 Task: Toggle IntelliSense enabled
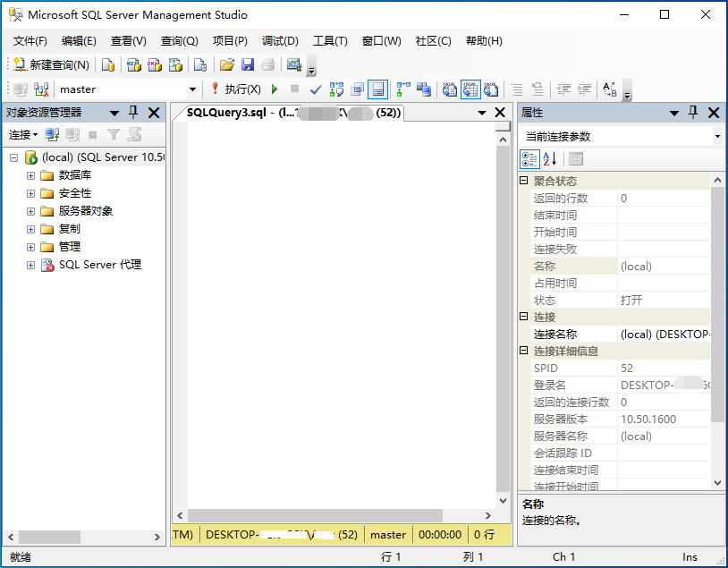378,89
